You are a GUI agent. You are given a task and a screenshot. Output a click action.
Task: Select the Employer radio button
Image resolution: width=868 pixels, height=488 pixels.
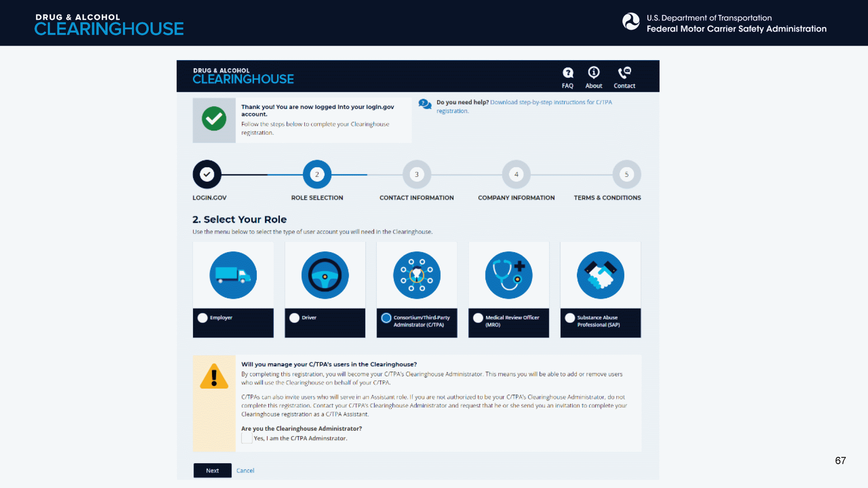203,318
